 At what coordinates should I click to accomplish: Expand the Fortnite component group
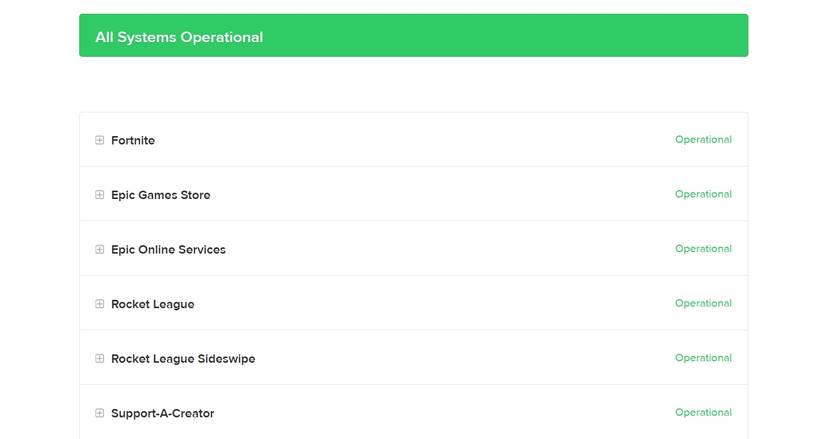pyautogui.click(x=100, y=141)
